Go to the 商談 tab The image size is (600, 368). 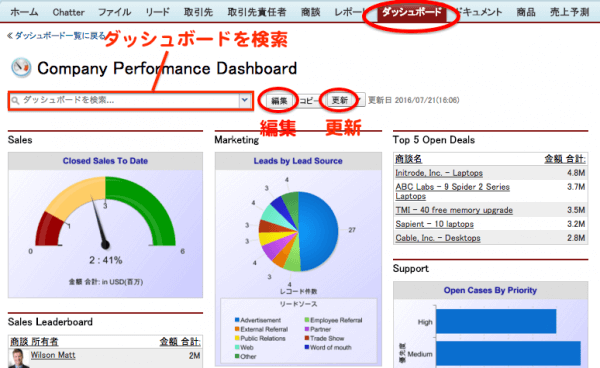click(x=310, y=12)
